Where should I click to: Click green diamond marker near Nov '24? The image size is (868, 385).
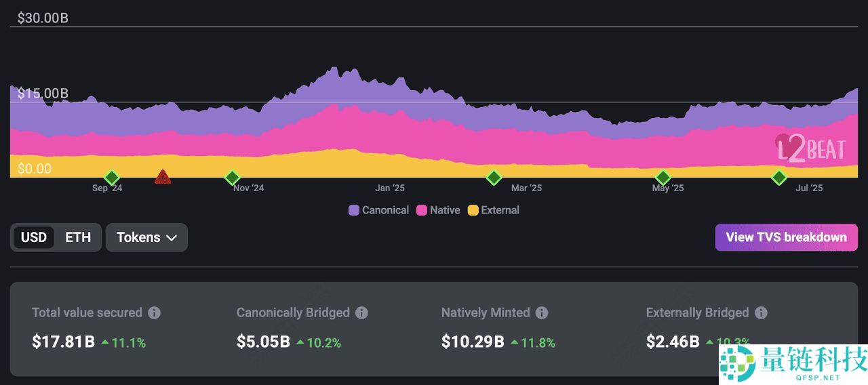point(233,178)
